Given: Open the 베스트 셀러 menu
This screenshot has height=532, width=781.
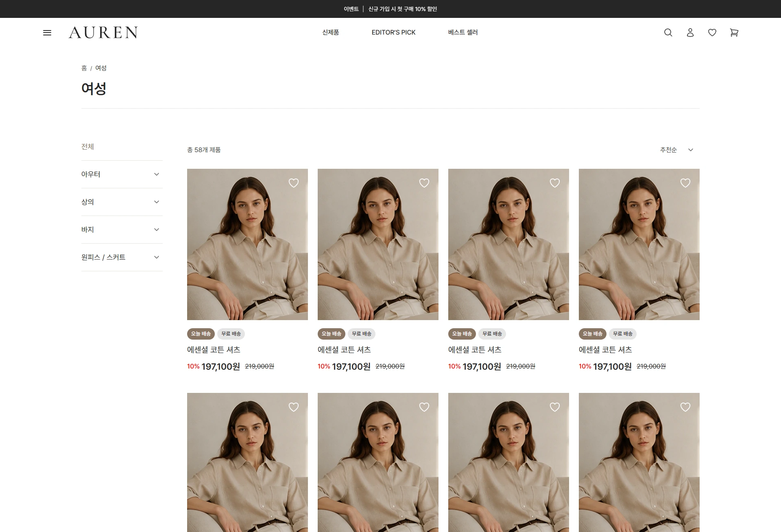Looking at the screenshot, I should pyautogui.click(x=463, y=33).
